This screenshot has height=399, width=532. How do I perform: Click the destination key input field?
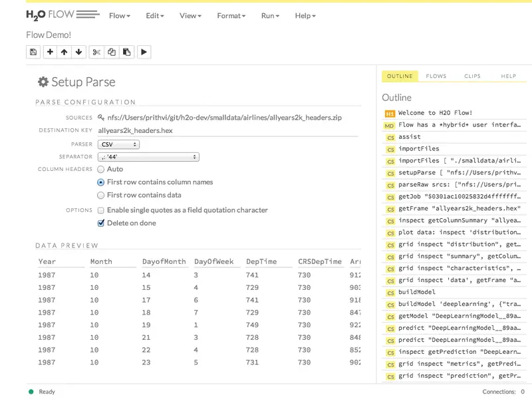point(227,130)
